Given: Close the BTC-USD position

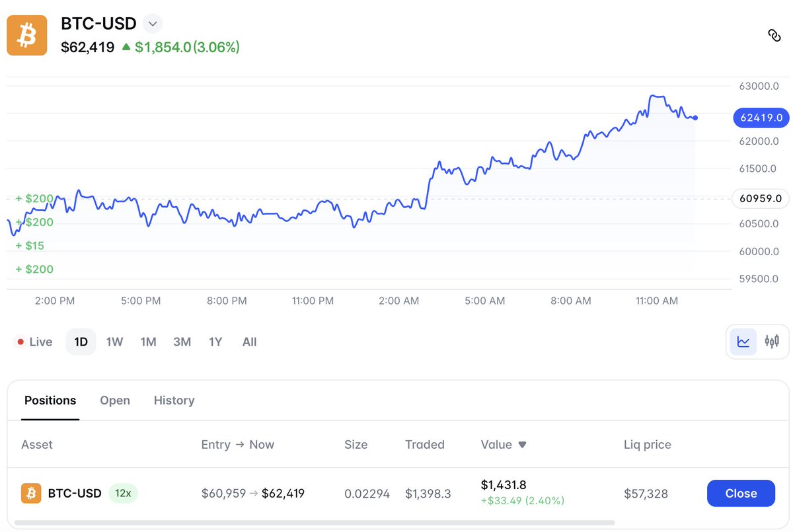Looking at the screenshot, I should click(741, 493).
